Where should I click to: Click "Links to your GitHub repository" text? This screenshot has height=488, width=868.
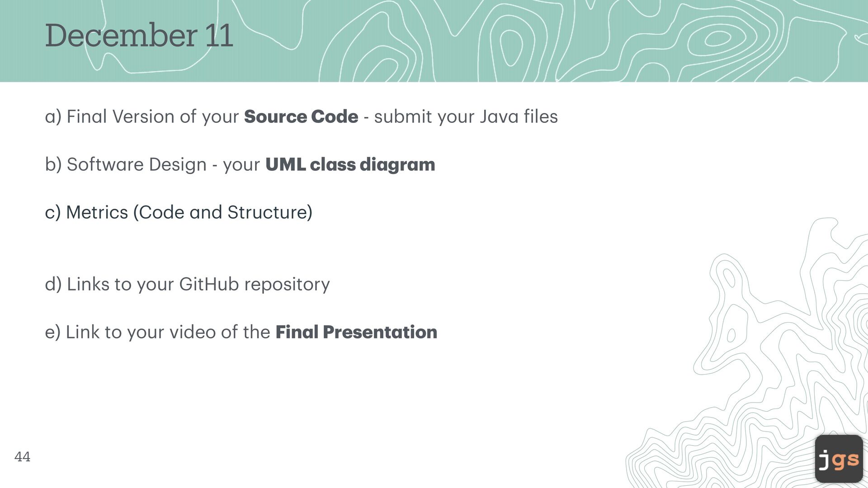coord(198,284)
